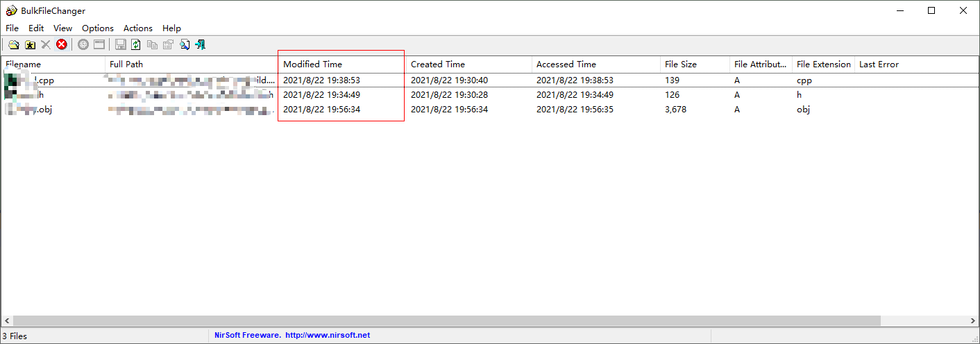Click horizontal scrollbar right arrow
This screenshot has width=980, height=344.
pyautogui.click(x=972, y=321)
